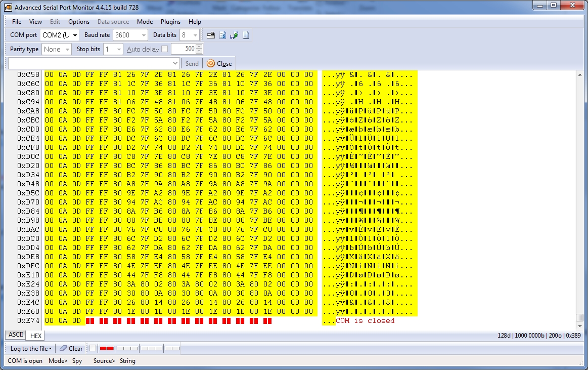588x370 pixels.
Task: Click the vertical scrollbar thumb
Action: (x=579, y=317)
